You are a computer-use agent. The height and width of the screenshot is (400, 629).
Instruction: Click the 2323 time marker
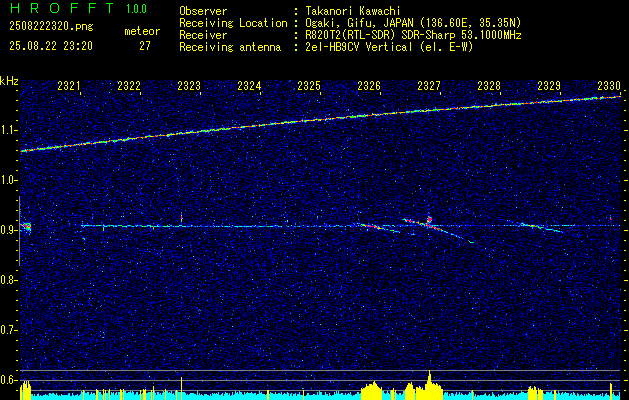[189, 85]
